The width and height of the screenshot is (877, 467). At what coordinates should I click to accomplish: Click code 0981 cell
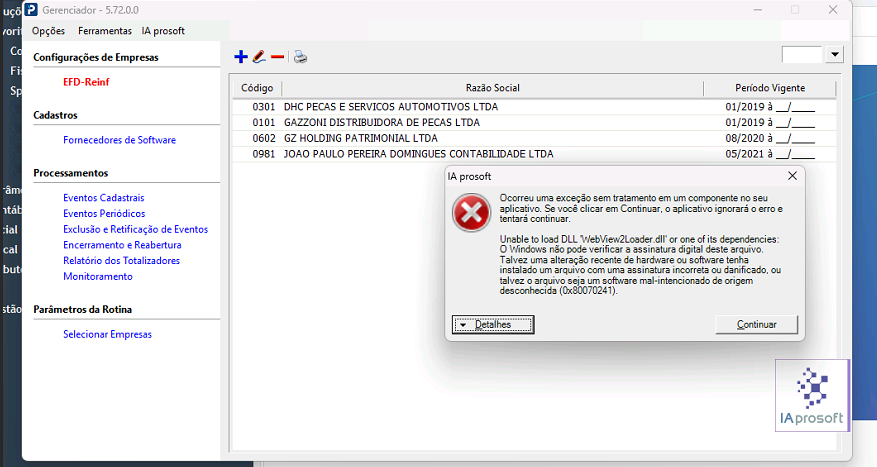[x=263, y=153]
